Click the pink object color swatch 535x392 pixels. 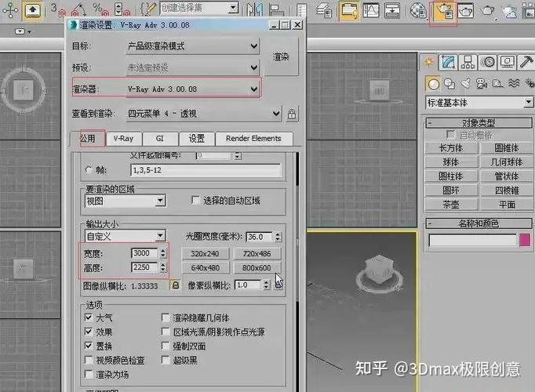pos(525,240)
